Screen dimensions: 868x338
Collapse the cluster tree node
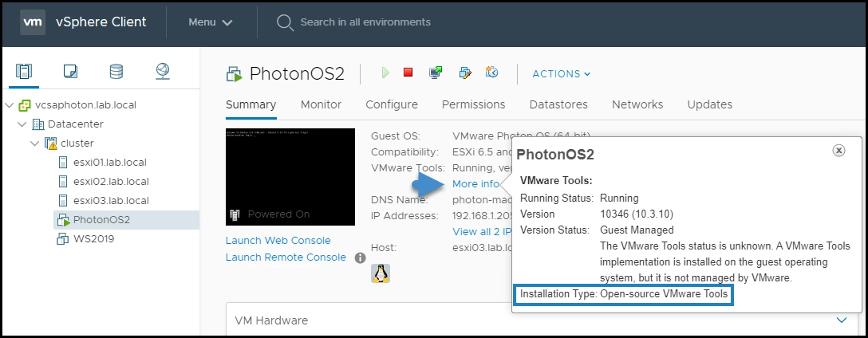coord(34,143)
